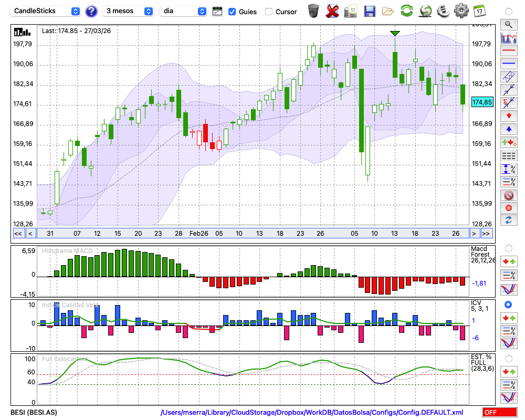Click MACD panel lines percent button
This screenshot has height=420, width=525.
(509, 276)
